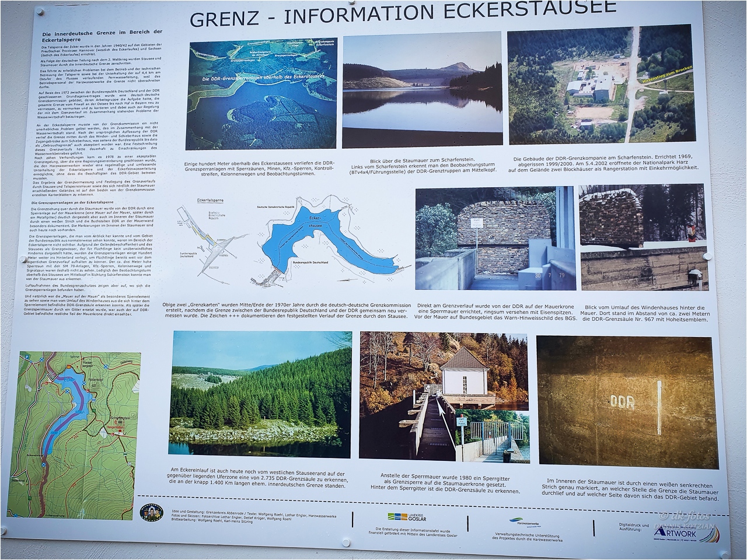Select the white dam house photo
Viewport: 747px width, 560px height.
[x=445, y=397]
